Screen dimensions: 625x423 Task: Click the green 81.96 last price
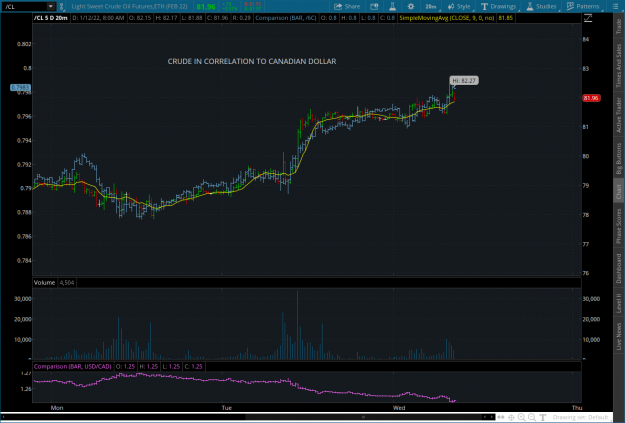tap(206, 7)
